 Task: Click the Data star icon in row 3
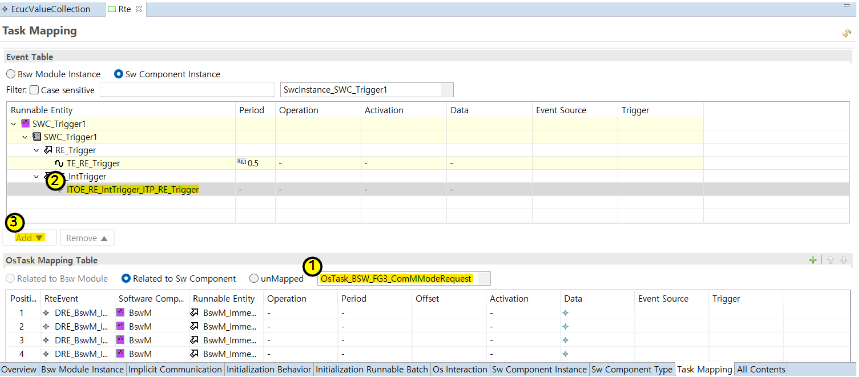566,340
